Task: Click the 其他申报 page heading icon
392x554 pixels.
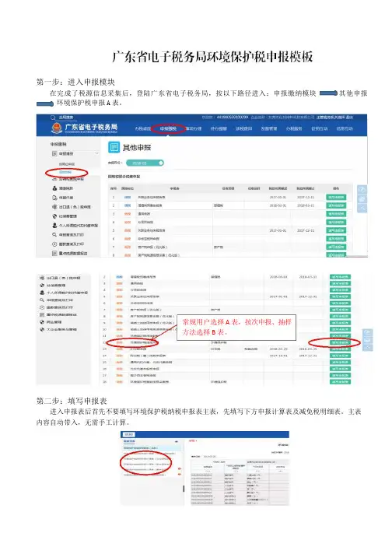Action: [114, 147]
